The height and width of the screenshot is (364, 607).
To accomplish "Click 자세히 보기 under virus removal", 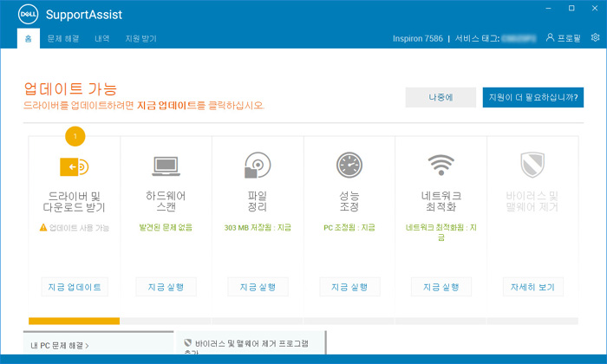I will [532, 287].
